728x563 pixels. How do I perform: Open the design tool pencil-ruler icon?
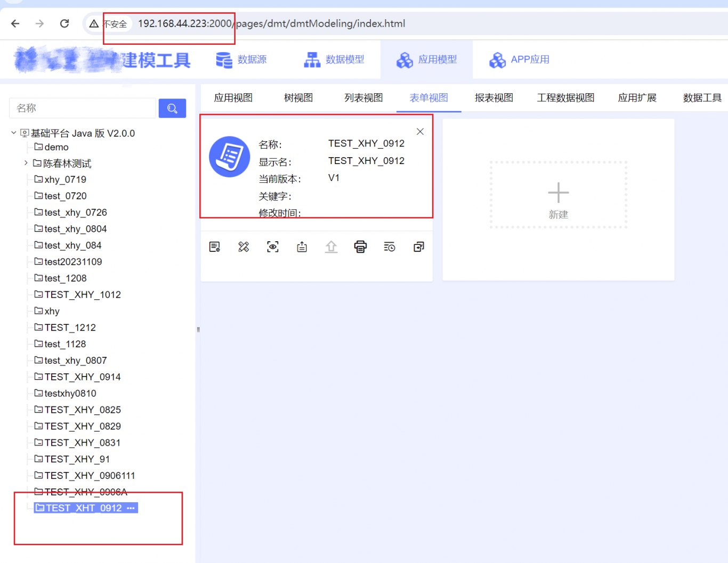[244, 247]
